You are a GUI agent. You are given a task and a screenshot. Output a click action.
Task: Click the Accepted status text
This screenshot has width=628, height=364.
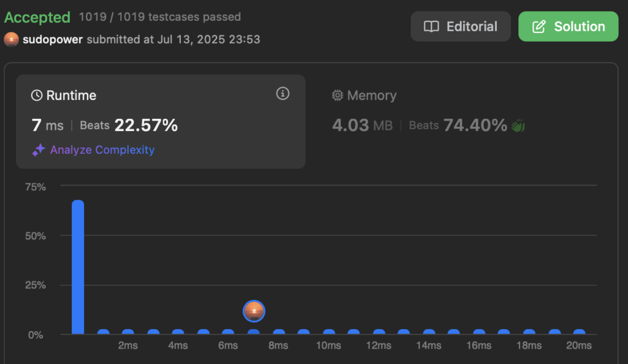[x=37, y=17]
